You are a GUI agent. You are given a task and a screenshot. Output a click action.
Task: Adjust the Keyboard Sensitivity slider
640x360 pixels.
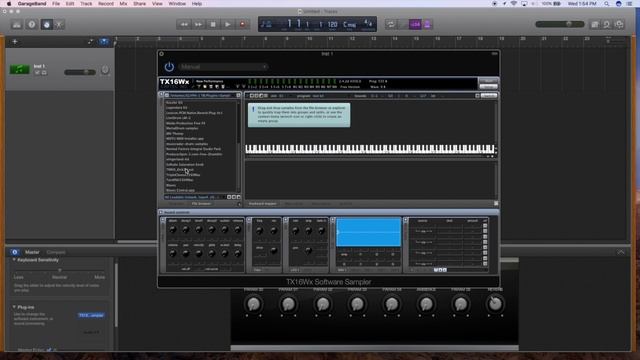click(60, 270)
